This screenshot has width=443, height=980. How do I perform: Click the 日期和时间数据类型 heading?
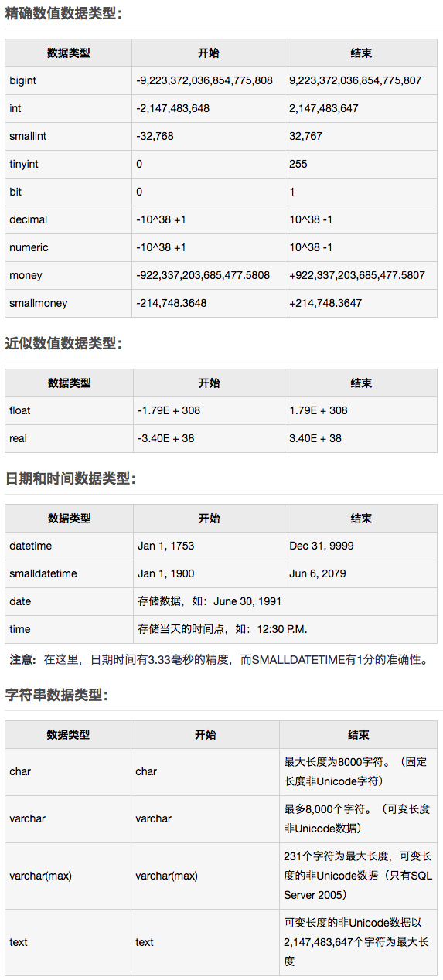[x=70, y=478]
